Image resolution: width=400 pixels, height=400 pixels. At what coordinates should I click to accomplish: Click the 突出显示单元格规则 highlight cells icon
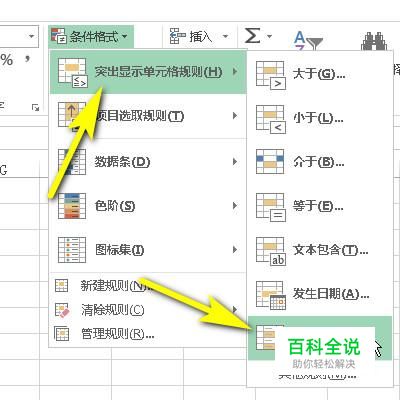pyautogui.click(x=73, y=73)
